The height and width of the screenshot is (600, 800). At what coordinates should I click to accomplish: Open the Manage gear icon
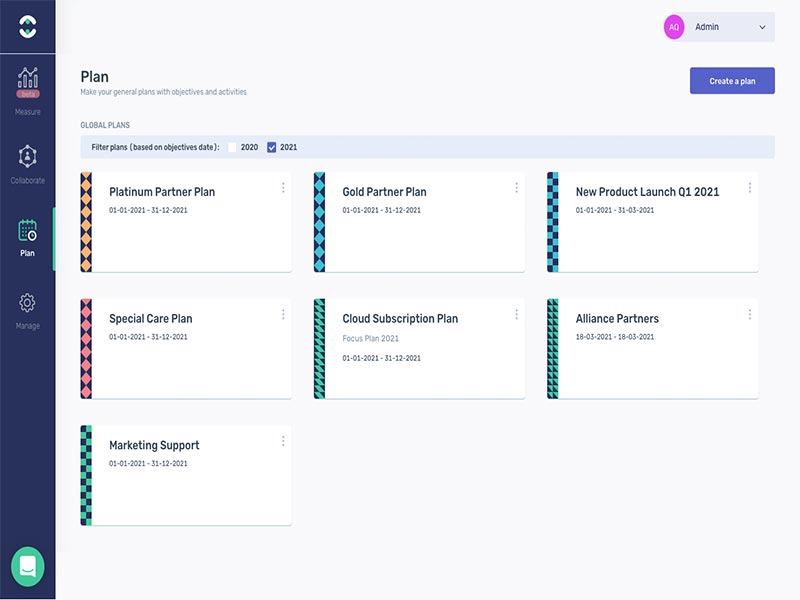click(27, 303)
